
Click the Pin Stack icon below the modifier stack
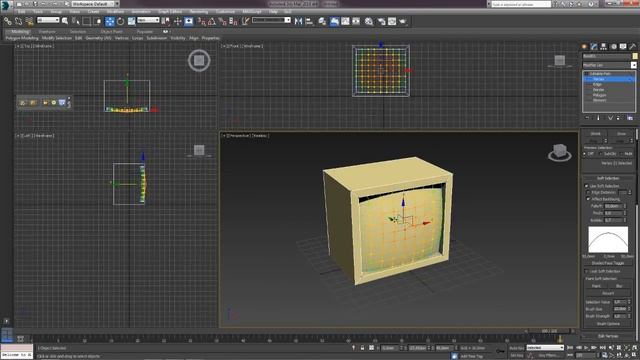(x=587, y=118)
